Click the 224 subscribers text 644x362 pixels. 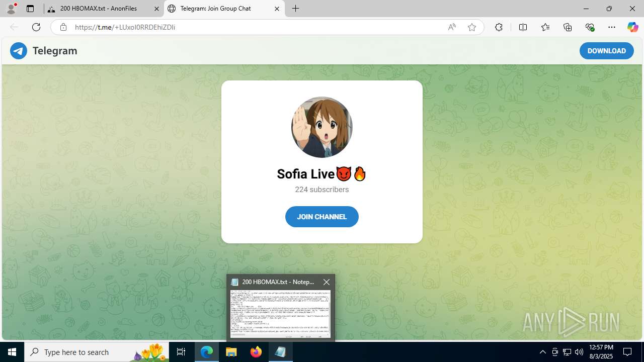pyautogui.click(x=322, y=190)
